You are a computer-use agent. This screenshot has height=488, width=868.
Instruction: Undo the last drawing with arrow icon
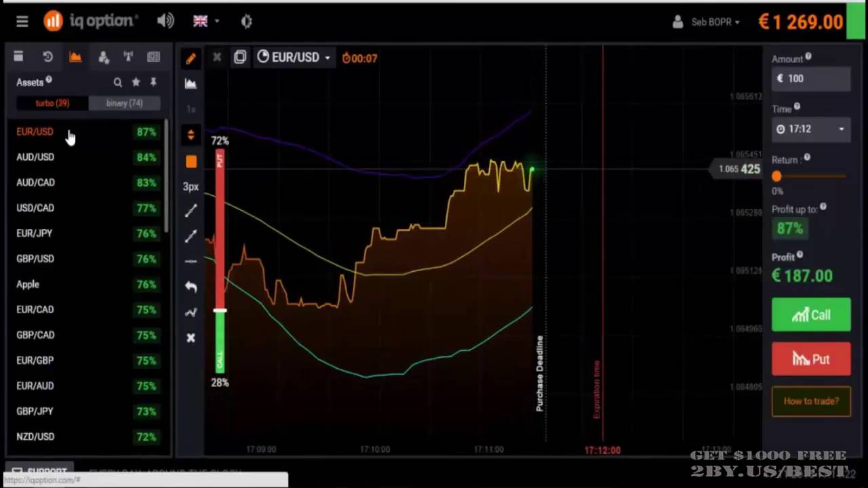pyautogui.click(x=191, y=287)
